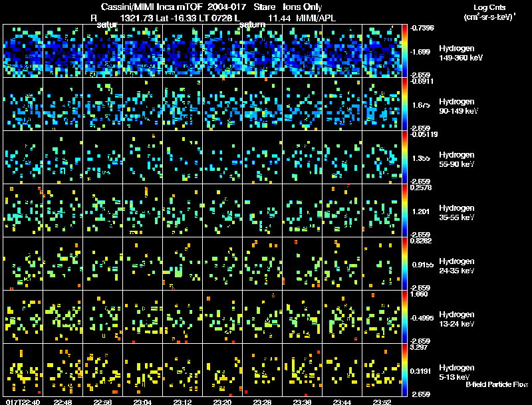Click the color bar beside Hydrogen 55-90 keV
This screenshot has height=405, width=532.
point(404,158)
